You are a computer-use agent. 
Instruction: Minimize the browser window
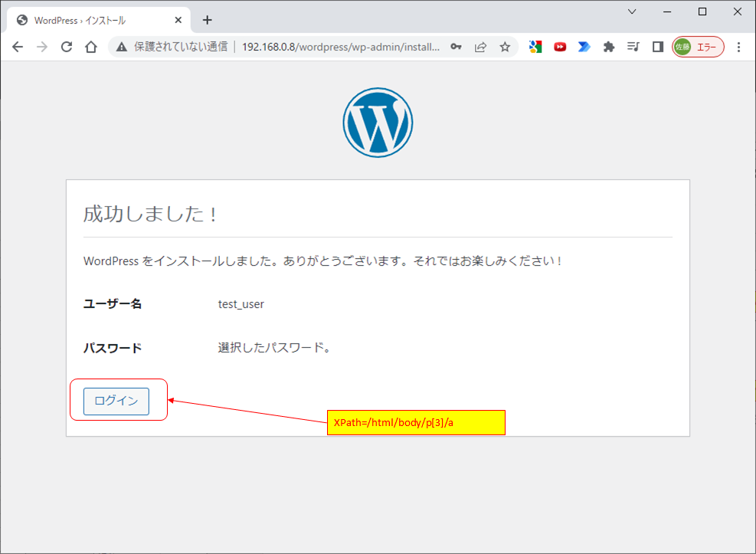667,11
